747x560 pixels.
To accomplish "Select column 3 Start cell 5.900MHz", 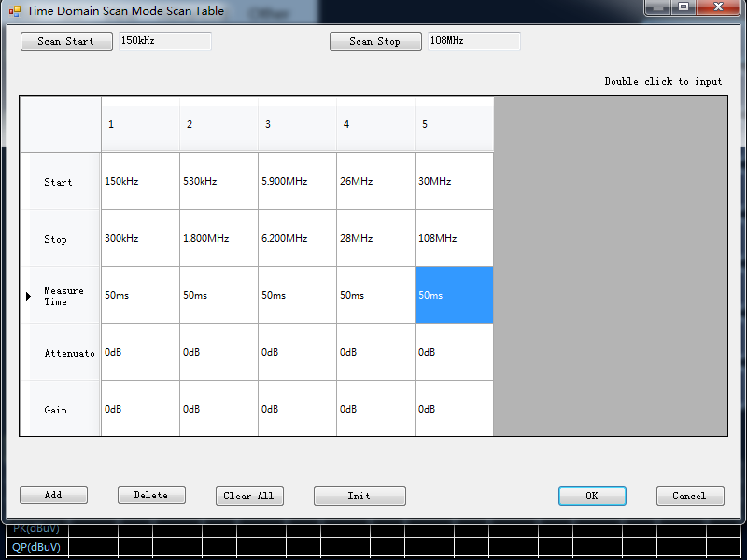I will 297,181.
